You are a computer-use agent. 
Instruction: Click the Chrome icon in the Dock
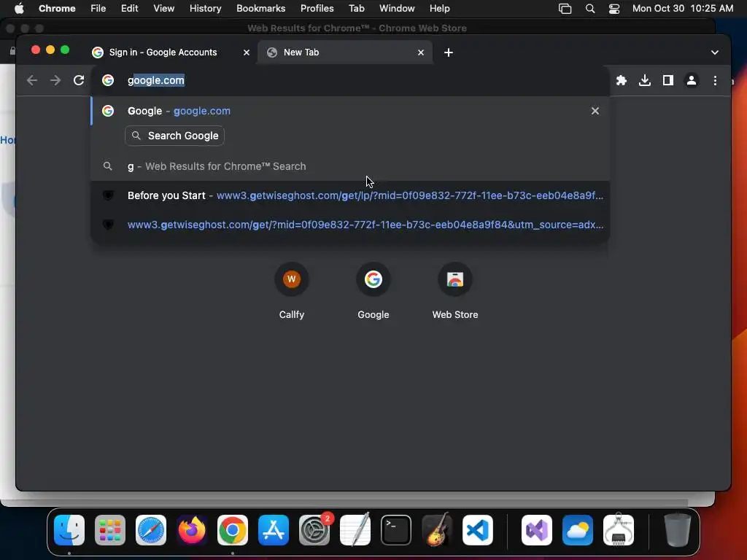point(233,530)
